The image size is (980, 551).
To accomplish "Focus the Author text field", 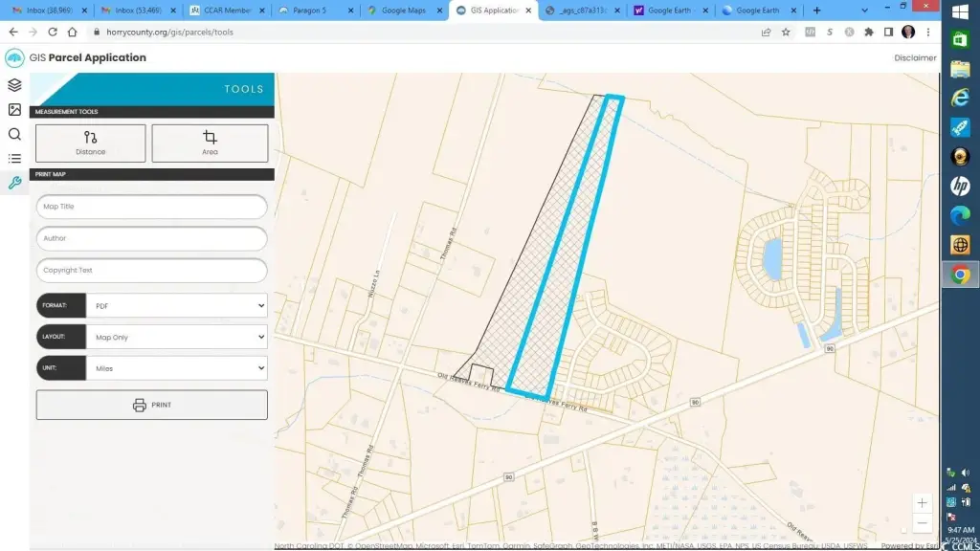I will pos(151,238).
